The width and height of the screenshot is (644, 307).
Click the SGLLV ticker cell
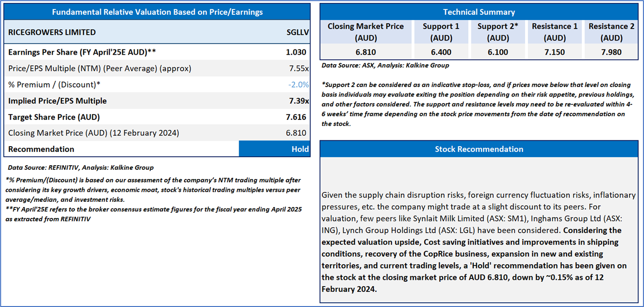point(297,32)
